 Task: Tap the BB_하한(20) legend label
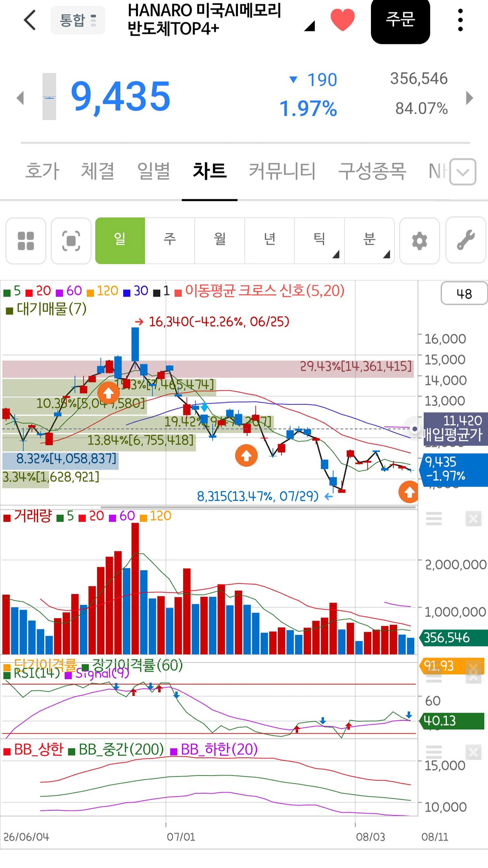pos(214,749)
